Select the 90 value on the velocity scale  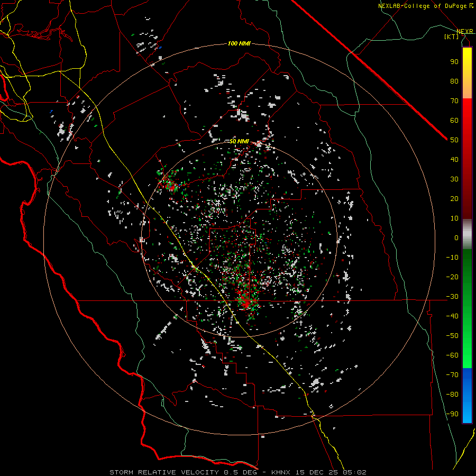pyautogui.click(x=454, y=62)
